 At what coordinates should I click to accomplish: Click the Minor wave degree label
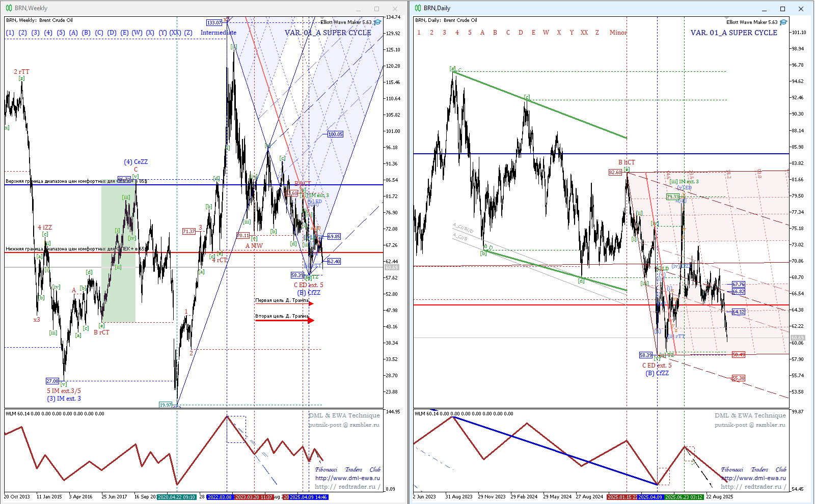618,33
